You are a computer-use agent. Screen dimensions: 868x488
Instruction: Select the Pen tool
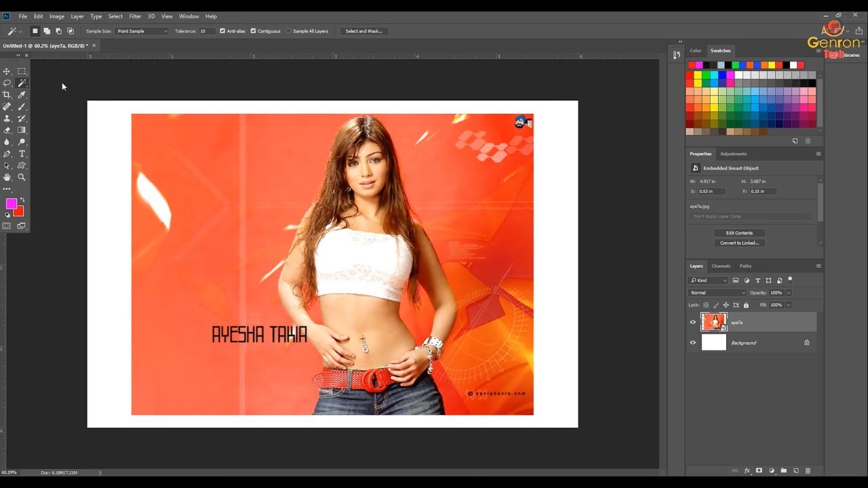(x=7, y=154)
